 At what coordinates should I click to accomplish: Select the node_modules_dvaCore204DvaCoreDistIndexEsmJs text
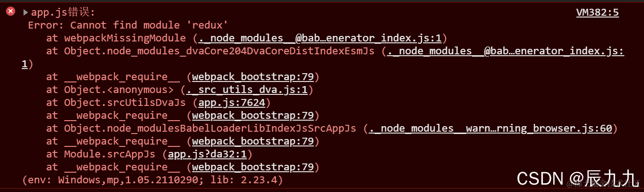[x=241, y=51]
